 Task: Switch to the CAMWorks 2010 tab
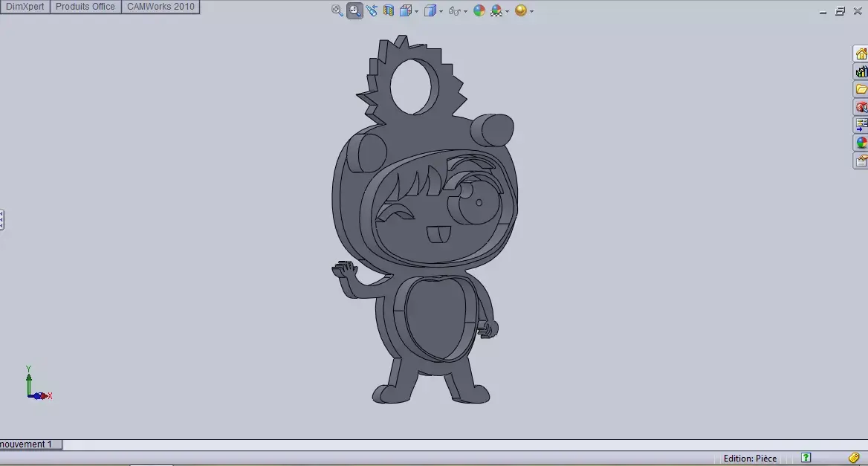point(161,7)
